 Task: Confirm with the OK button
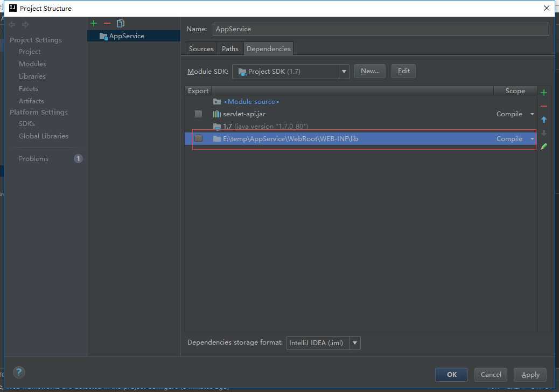click(451, 375)
